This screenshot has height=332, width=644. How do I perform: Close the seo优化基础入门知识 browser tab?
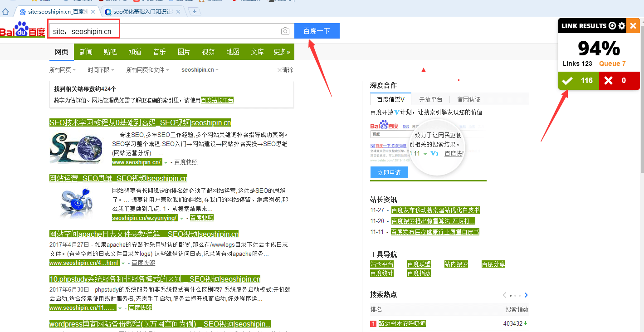[x=178, y=12]
